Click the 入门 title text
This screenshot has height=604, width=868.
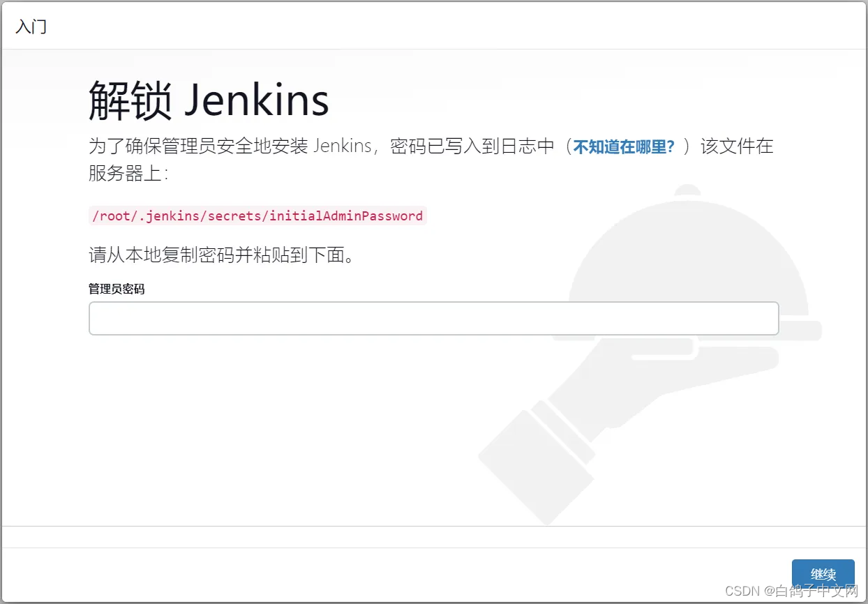pyautogui.click(x=31, y=27)
